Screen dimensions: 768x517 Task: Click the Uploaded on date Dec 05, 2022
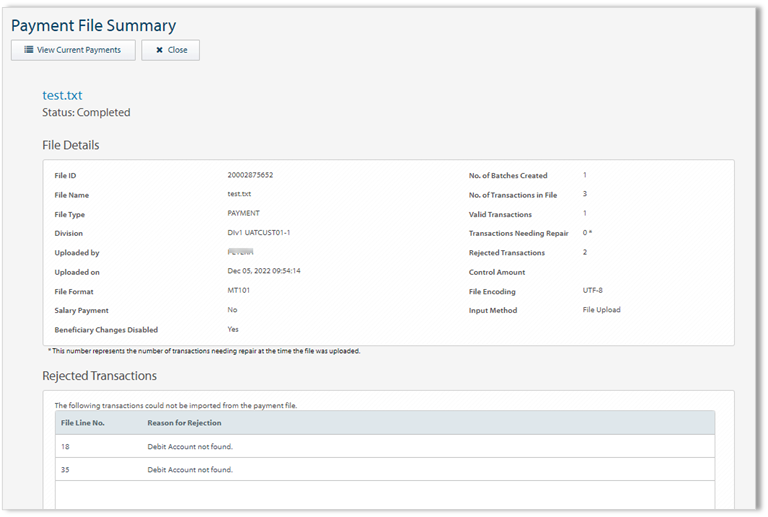[x=264, y=271]
